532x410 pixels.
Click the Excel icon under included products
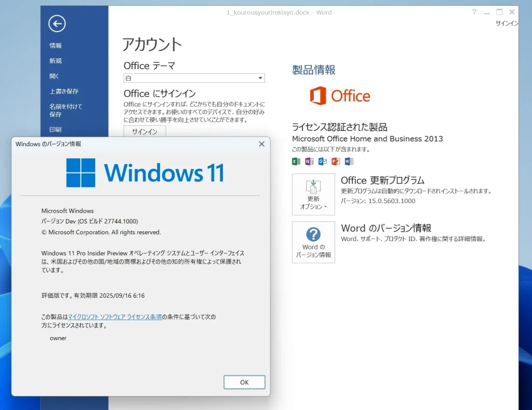pos(296,162)
